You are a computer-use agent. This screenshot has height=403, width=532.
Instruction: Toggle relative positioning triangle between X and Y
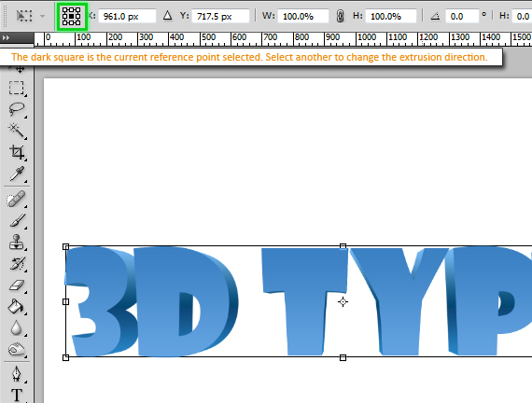(167, 16)
